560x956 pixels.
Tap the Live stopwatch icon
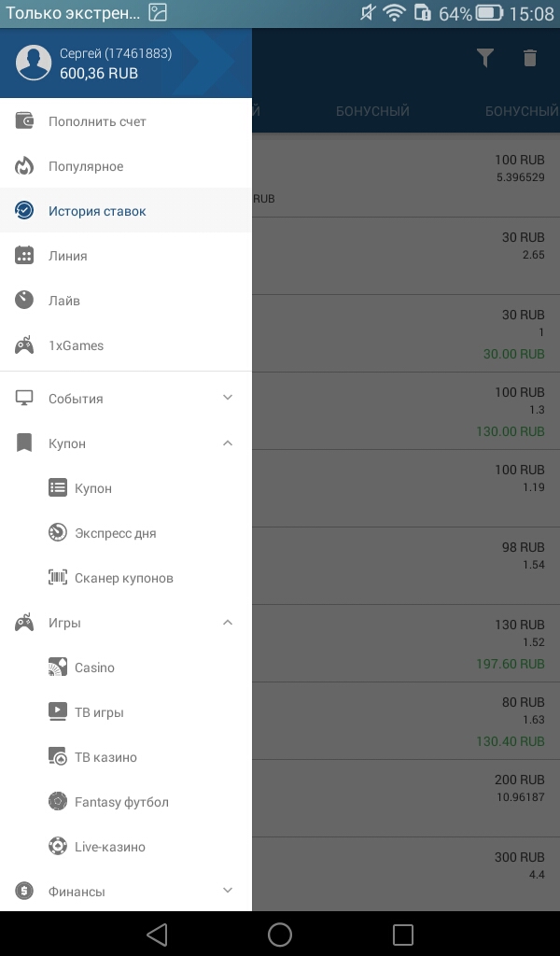(24, 301)
